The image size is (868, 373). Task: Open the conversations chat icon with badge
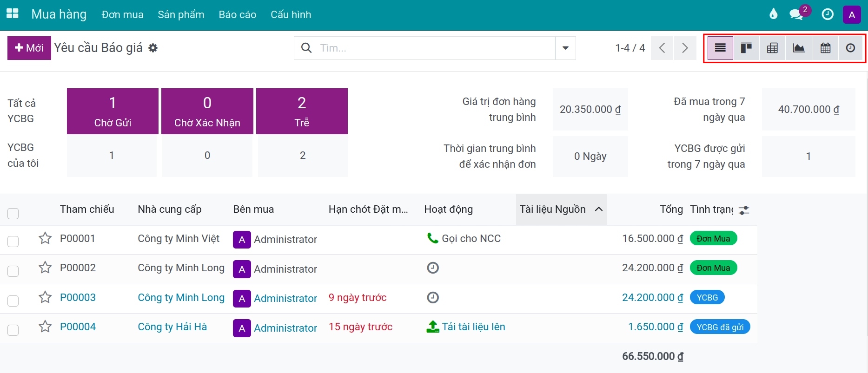pos(797,14)
